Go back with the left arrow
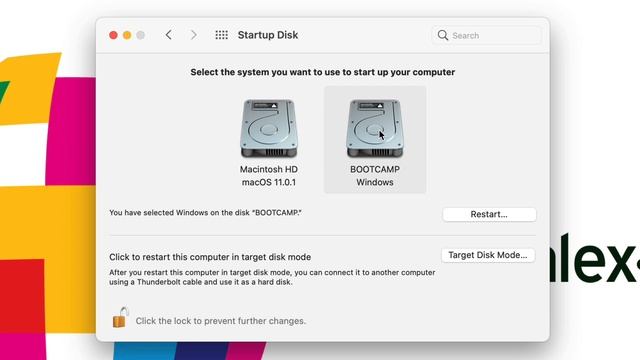Screen dimensions: 640x360 coord(169,35)
